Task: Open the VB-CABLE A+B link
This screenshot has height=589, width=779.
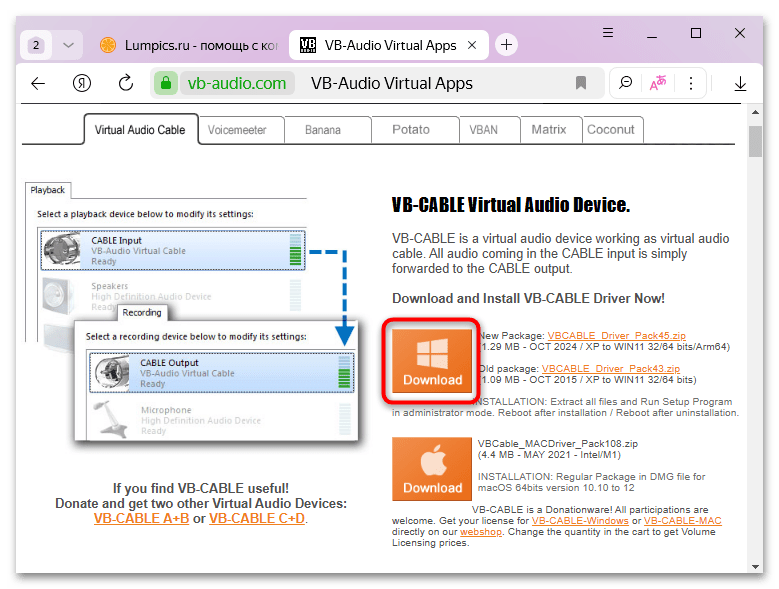Action: [142, 518]
